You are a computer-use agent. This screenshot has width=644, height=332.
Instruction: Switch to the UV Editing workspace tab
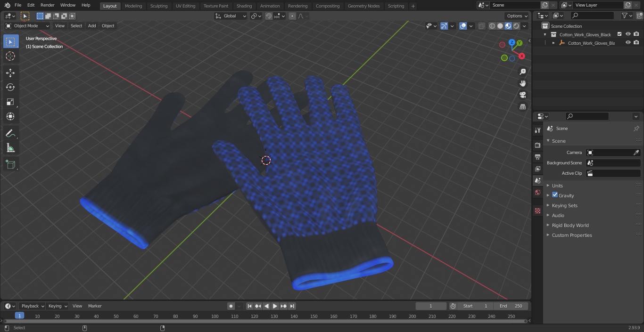[185, 6]
